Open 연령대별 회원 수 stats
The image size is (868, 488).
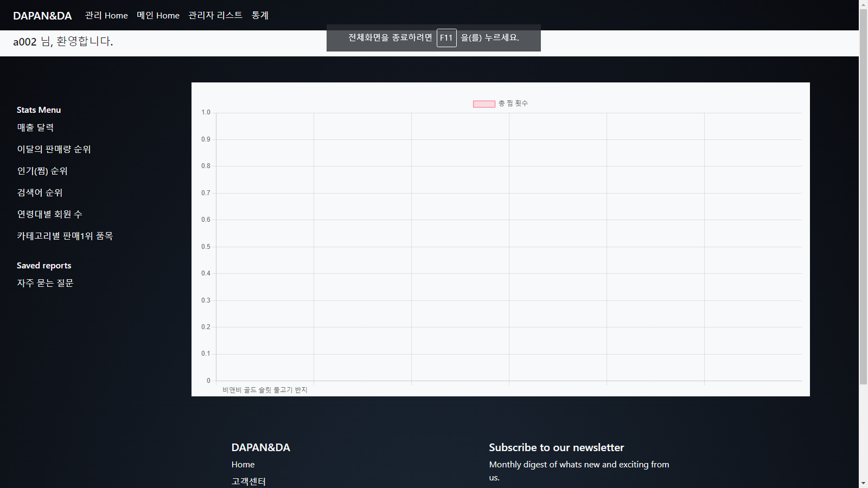(49, 214)
